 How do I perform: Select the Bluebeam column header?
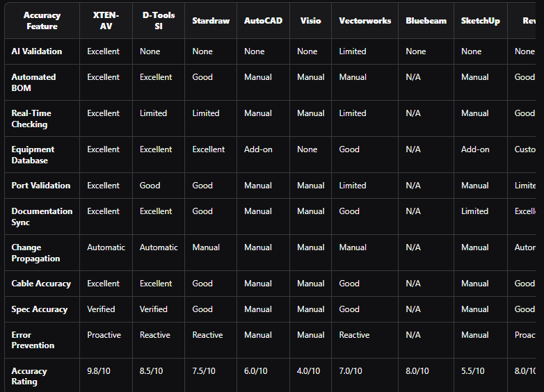tap(427, 20)
